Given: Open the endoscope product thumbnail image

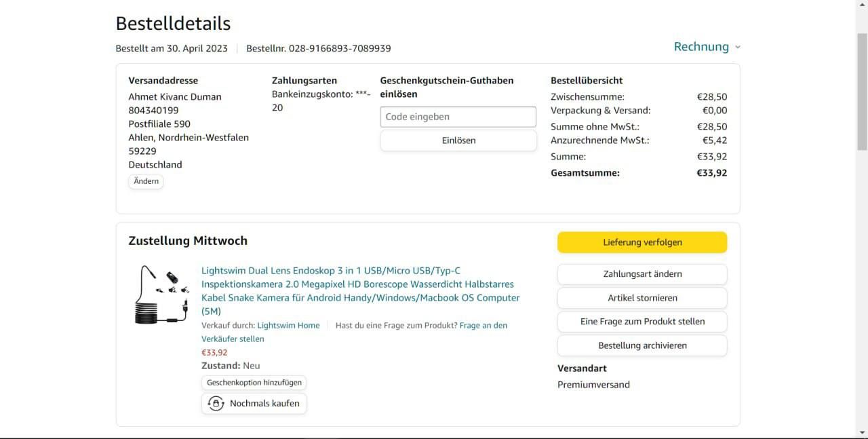Looking at the screenshot, I should 161,294.
